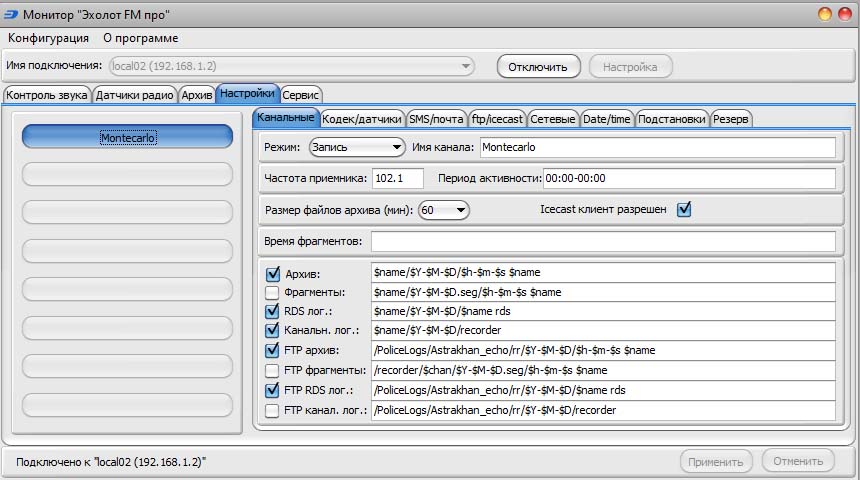The height and width of the screenshot is (480, 860).
Task: Disable the FTP RDS лог. checkbox
Action: (x=272, y=390)
